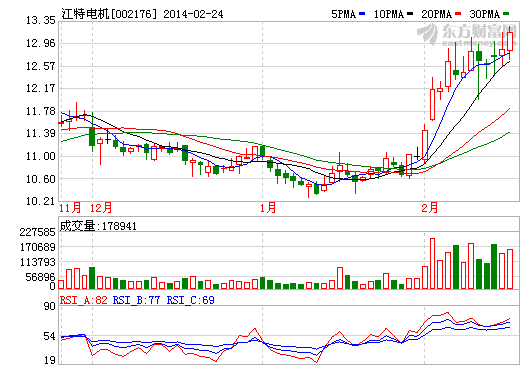Click the 11月 month marker
Screen dimensions: 520x365
pyautogui.click(x=70, y=208)
